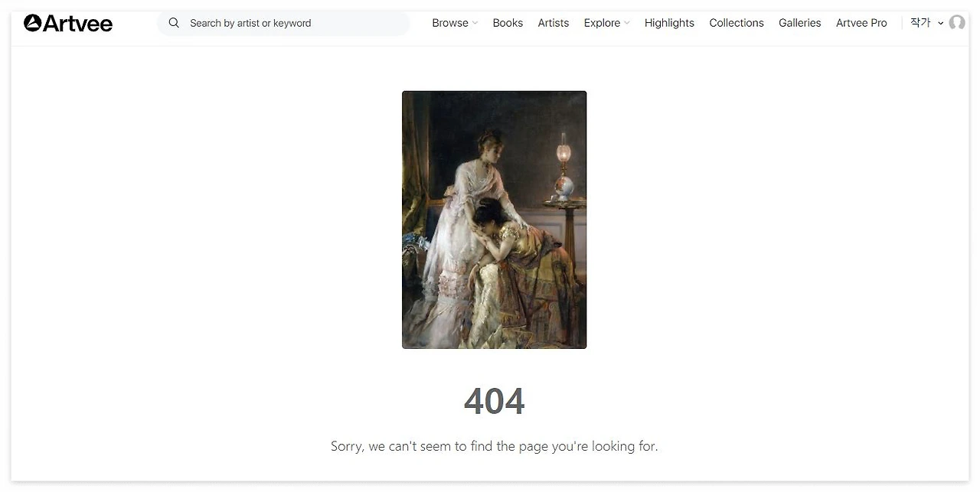The height and width of the screenshot is (492, 980).
Task: Visit the Galleries section
Action: [799, 23]
